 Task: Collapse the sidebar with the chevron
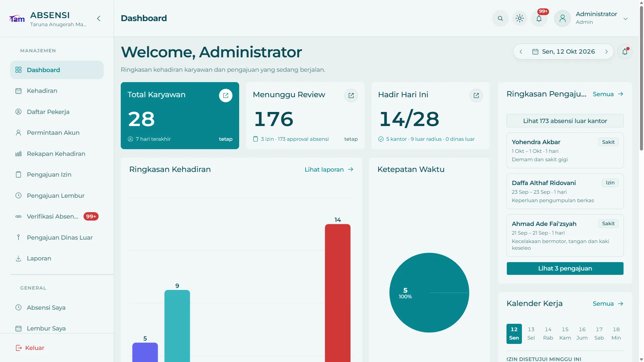[x=99, y=18]
